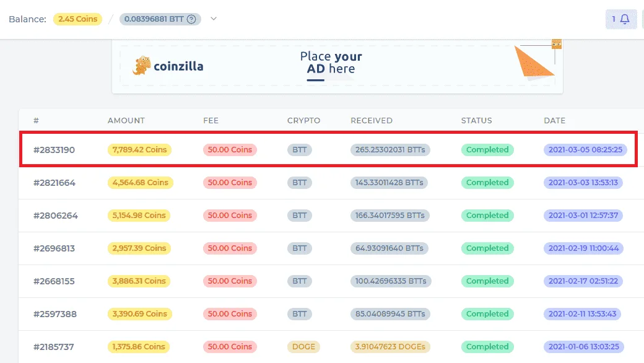
Task: Click the 2,957.39 Coins amount
Action: (139, 248)
